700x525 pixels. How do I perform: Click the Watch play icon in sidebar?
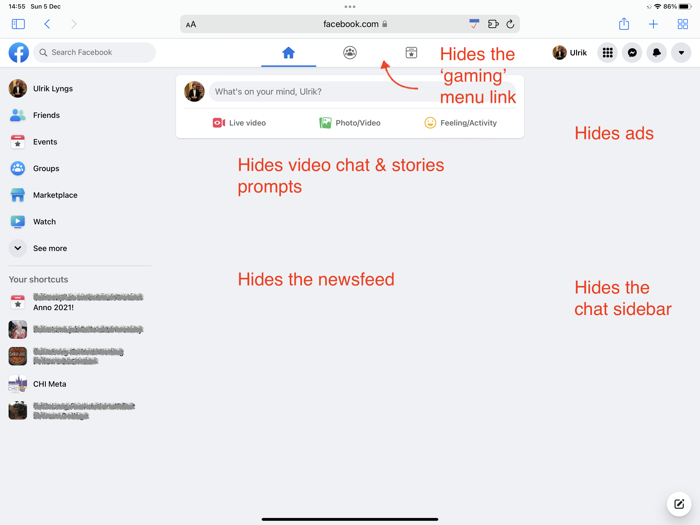click(18, 222)
